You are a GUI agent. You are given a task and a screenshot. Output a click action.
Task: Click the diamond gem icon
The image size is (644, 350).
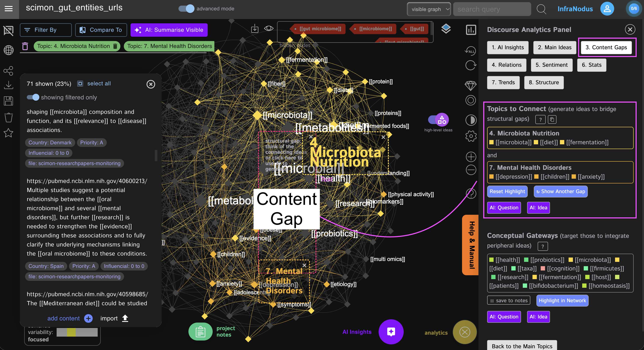470,86
